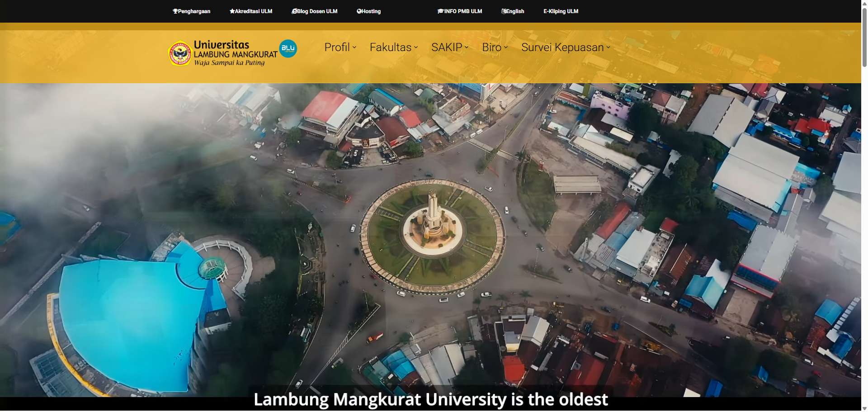
Task: Open the Akreditasi ULM star link
Action: coord(251,11)
